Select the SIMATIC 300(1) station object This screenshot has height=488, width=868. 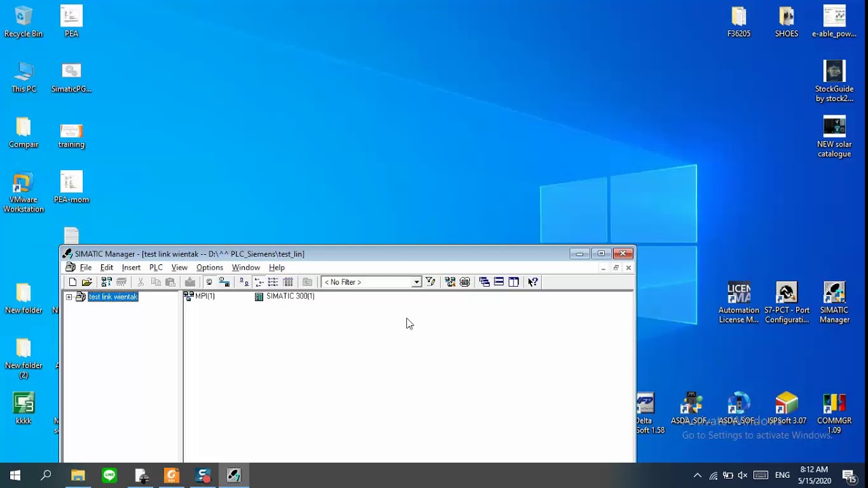pyautogui.click(x=284, y=296)
